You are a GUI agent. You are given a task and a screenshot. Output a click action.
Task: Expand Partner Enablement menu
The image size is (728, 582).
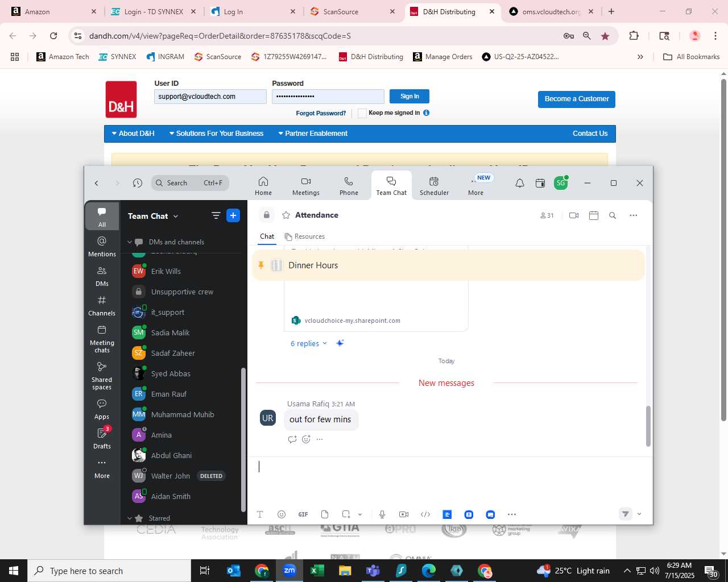point(313,134)
